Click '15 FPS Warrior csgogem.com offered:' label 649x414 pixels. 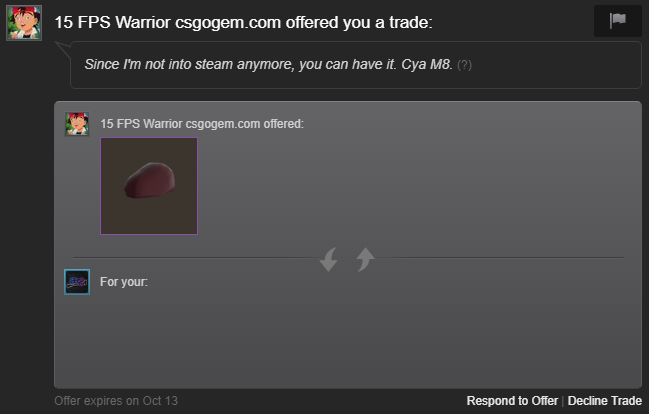point(202,124)
